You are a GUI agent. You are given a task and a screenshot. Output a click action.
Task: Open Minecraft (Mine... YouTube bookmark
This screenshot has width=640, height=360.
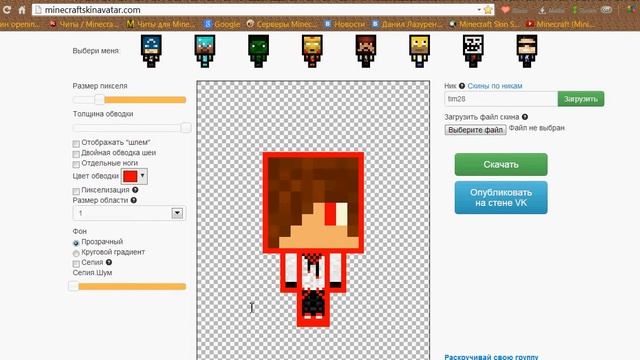pos(560,24)
